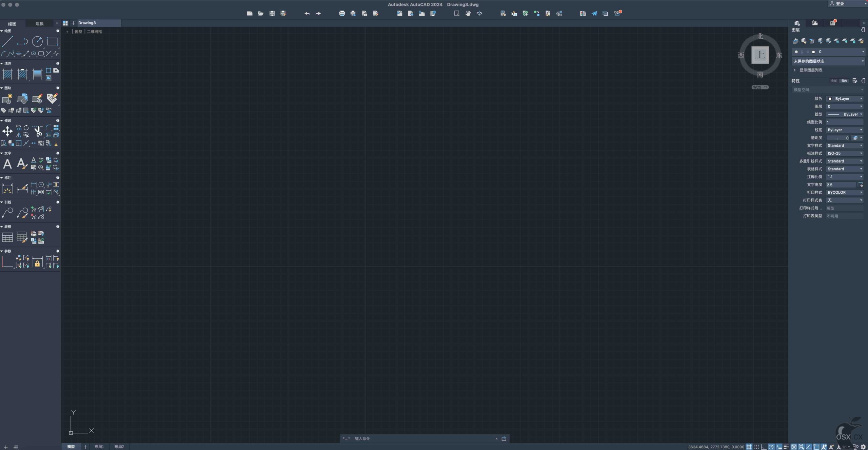Click the Layers panel icon at right top
868x450 pixels.
click(797, 23)
